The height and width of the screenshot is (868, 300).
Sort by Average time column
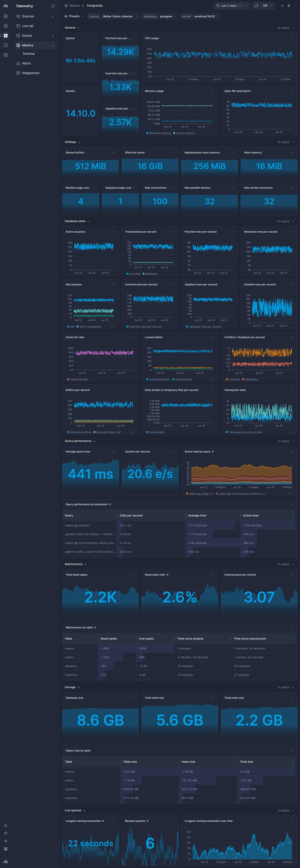coord(197,515)
